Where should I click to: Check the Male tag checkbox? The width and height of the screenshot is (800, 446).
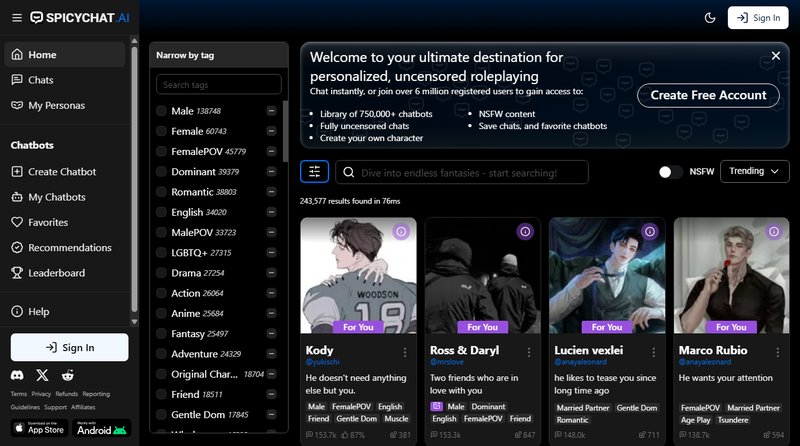(x=162, y=111)
